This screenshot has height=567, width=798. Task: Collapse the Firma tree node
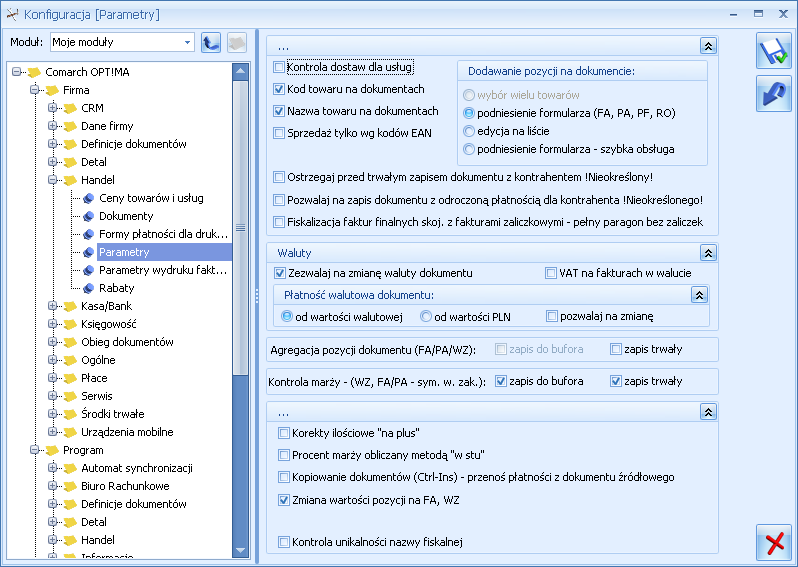tap(35, 90)
